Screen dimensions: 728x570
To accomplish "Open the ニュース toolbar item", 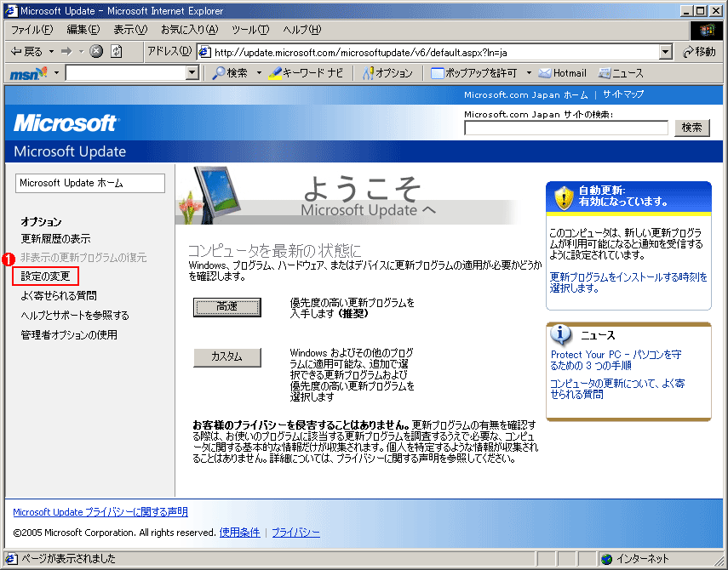I will click(x=621, y=73).
